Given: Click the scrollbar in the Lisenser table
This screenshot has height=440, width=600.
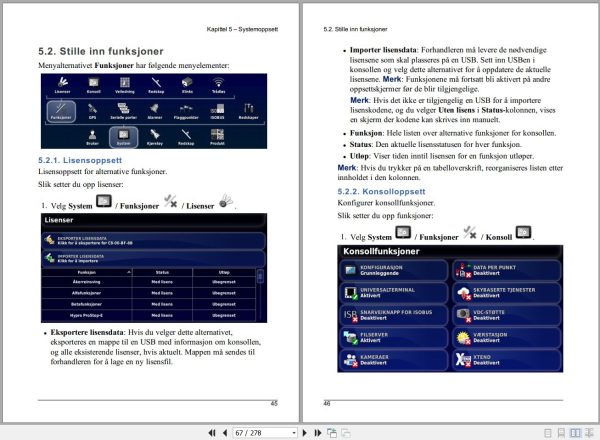Looking at the screenshot, I should [260, 295].
